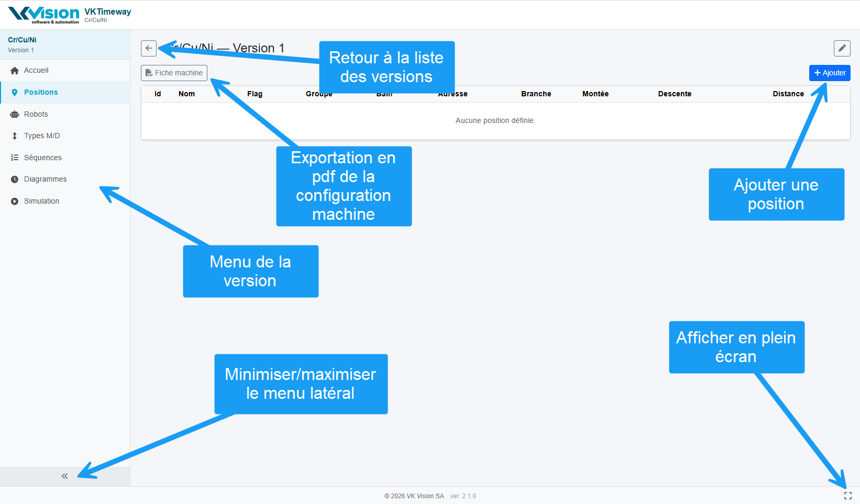Enter fullscreen mode via corner icon
Viewport: 860px width, 504px height.
pyautogui.click(x=847, y=495)
